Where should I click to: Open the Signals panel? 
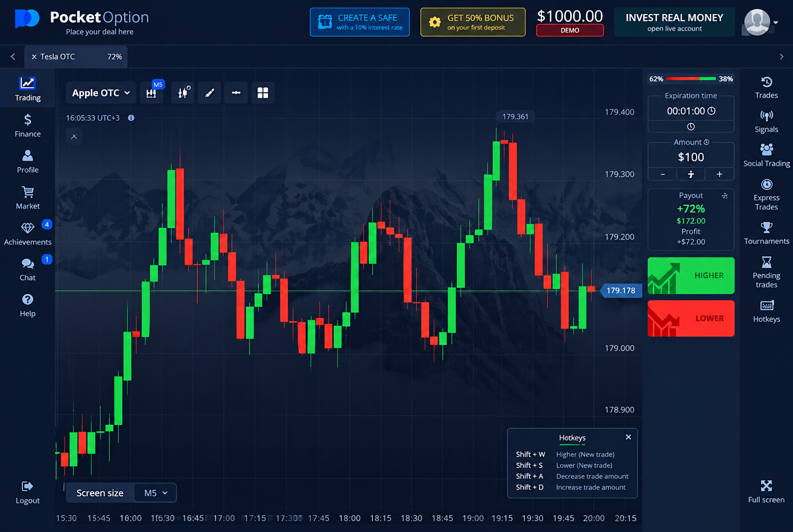click(x=766, y=122)
